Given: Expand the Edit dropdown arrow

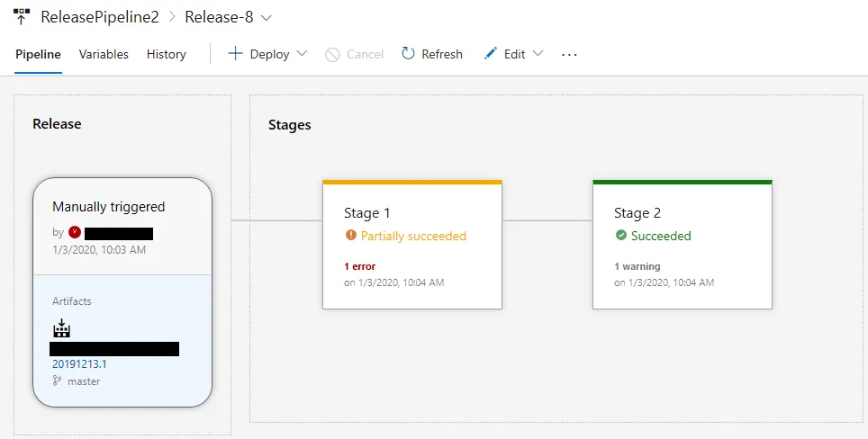Looking at the screenshot, I should point(538,54).
